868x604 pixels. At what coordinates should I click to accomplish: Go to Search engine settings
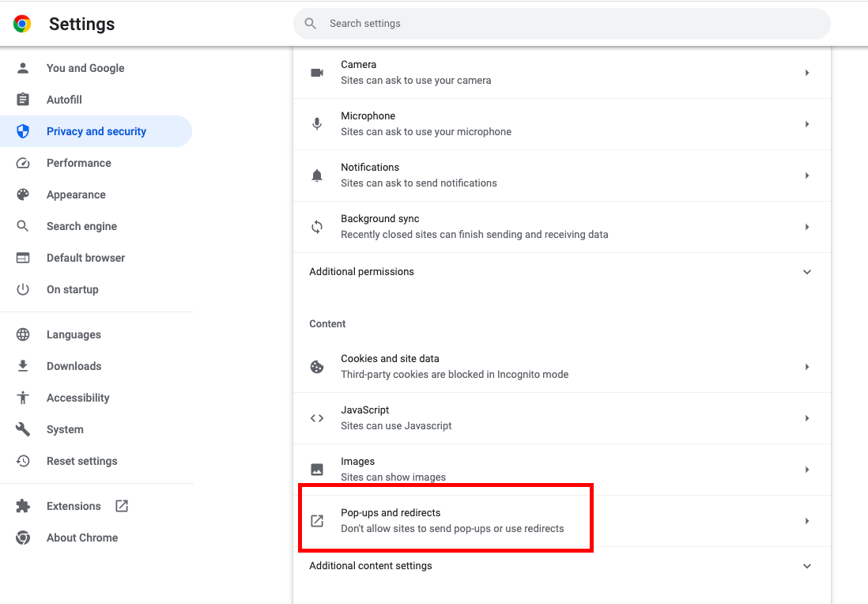[81, 226]
